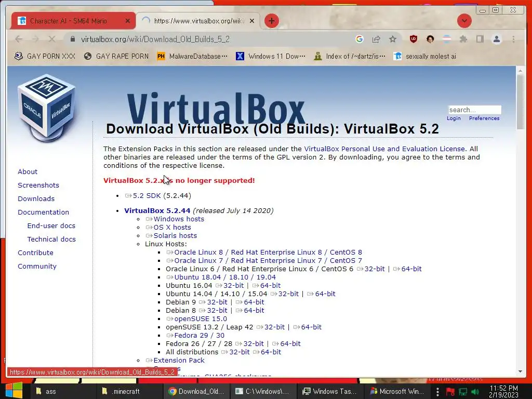Open the Contribute sidebar link
Image resolution: width=532 pixels, height=399 pixels.
pos(36,253)
